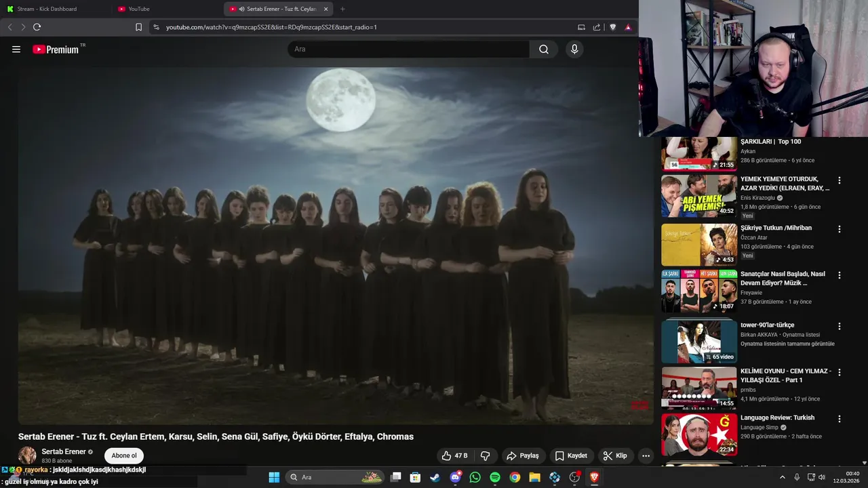The width and height of the screenshot is (868, 488).
Task: Click 'Oynatma listesinin tamamını görüntüle' link
Action: (787, 344)
